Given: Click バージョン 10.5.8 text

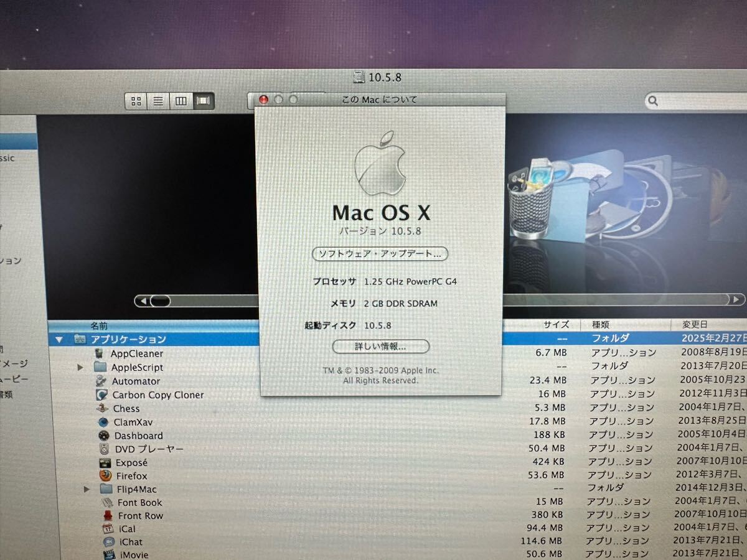Looking at the screenshot, I should [380, 231].
